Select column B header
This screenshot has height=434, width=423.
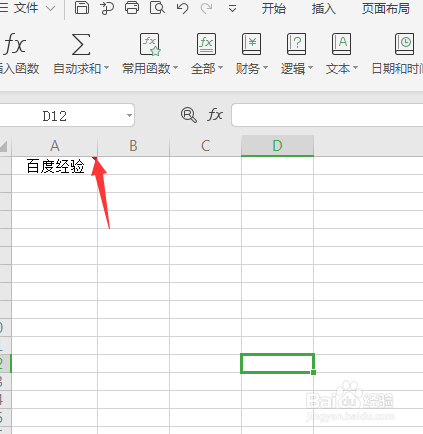(x=133, y=146)
